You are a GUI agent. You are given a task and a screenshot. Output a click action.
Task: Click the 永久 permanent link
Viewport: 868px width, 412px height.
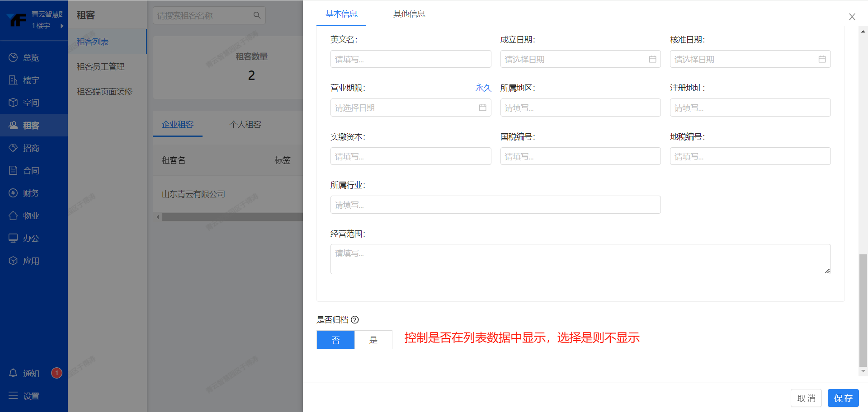click(x=483, y=88)
